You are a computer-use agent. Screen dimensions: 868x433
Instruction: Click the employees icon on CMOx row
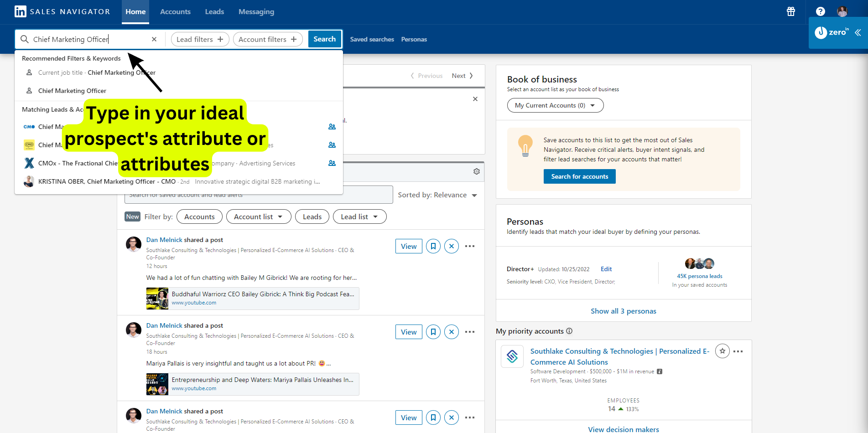[332, 163]
